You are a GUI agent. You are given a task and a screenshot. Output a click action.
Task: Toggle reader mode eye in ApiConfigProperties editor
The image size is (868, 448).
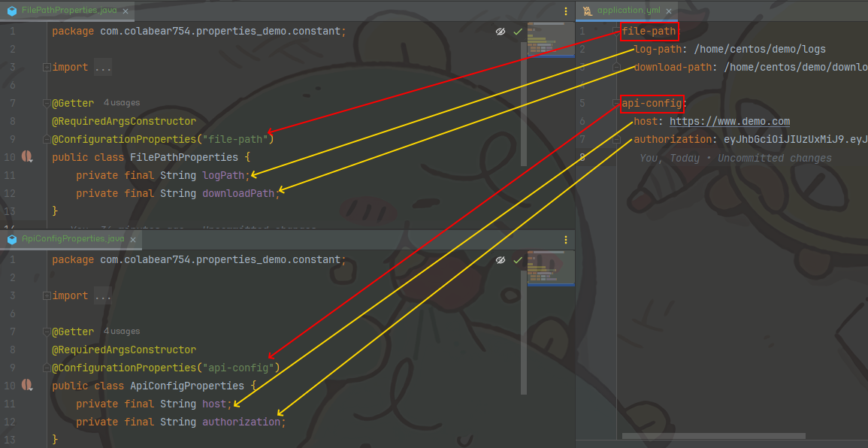coord(501,260)
